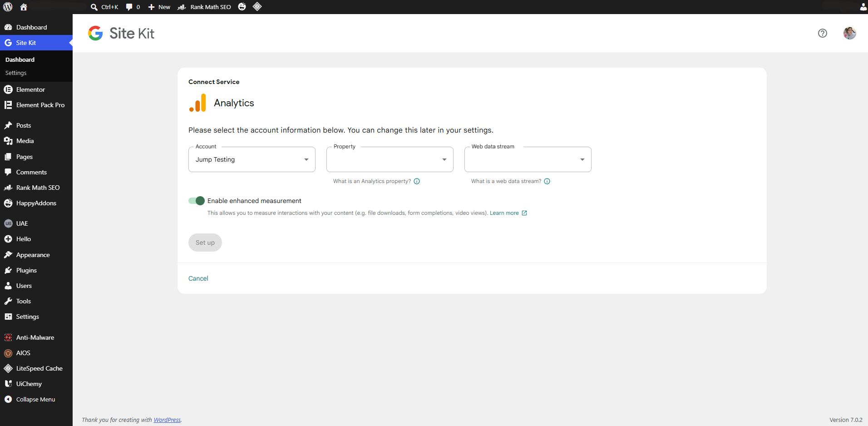Open Site Kit user avatar menu
868x426 pixels.
[x=850, y=33]
